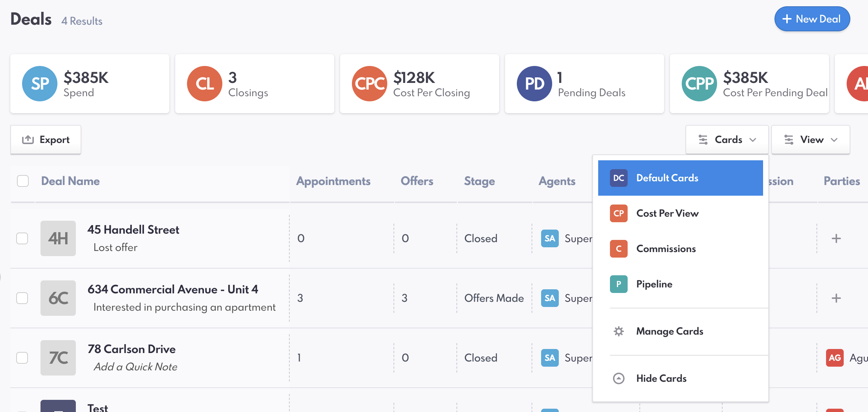Viewport: 868px width, 412px height.
Task: Choose Pipeline from the cards menu
Action: (654, 284)
